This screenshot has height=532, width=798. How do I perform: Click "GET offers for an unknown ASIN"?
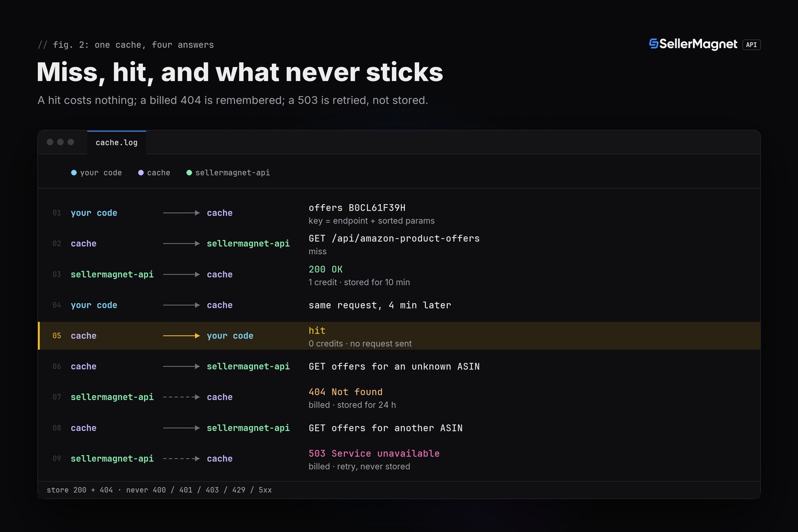(x=394, y=367)
